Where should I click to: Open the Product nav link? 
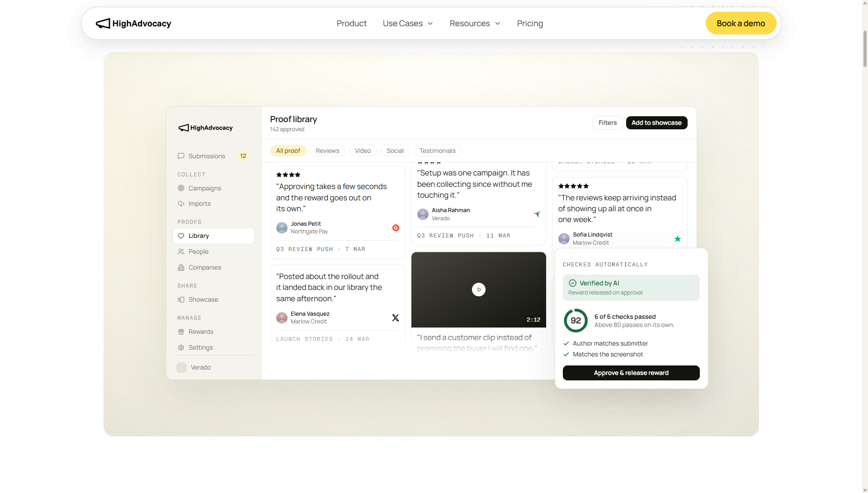[x=351, y=24]
